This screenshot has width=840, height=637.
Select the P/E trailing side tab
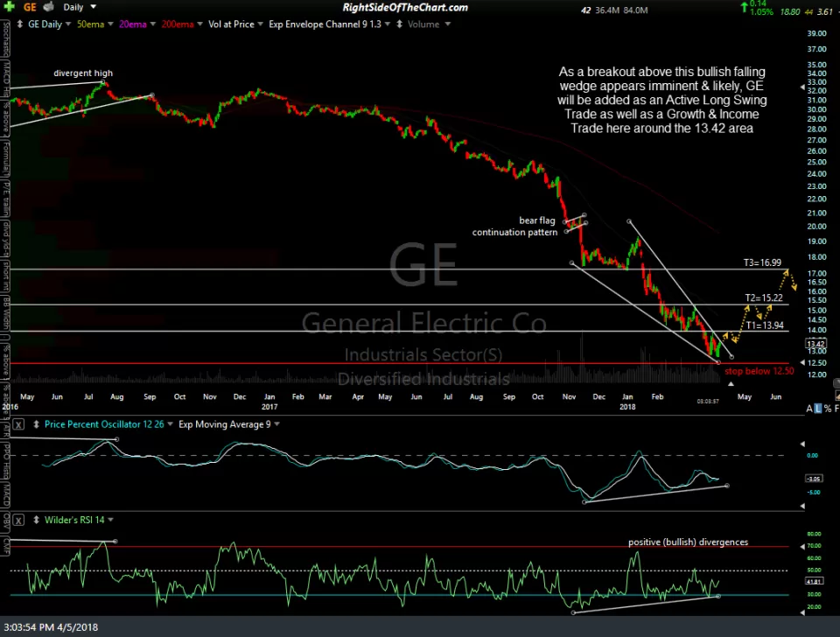[5, 198]
